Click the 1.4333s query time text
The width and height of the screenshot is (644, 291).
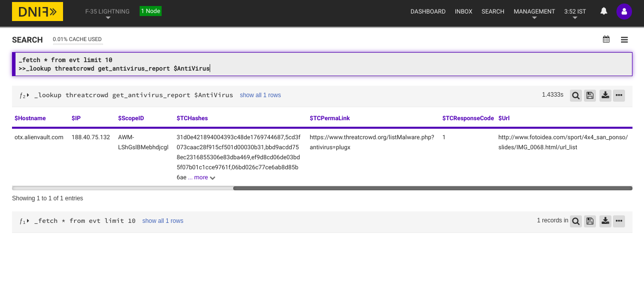tap(552, 95)
